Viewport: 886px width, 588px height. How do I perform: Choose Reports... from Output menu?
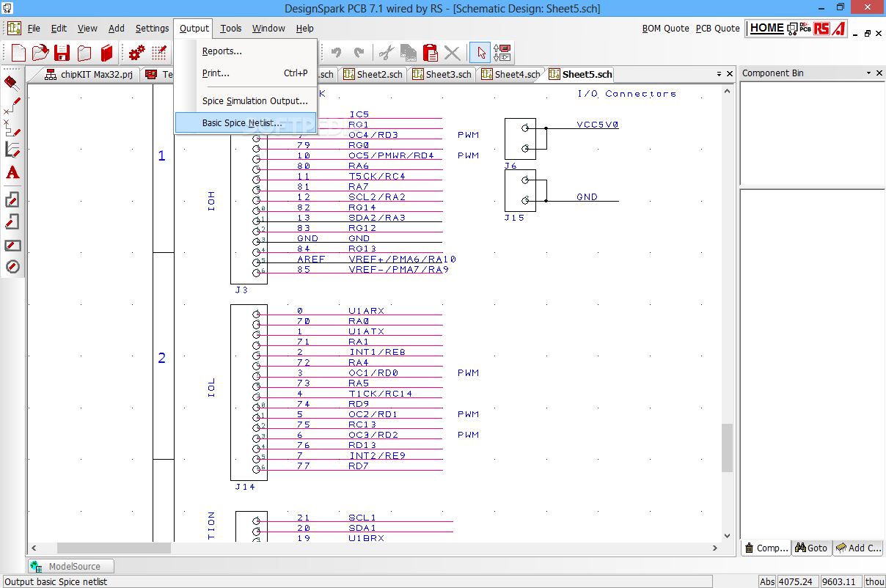(246, 51)
